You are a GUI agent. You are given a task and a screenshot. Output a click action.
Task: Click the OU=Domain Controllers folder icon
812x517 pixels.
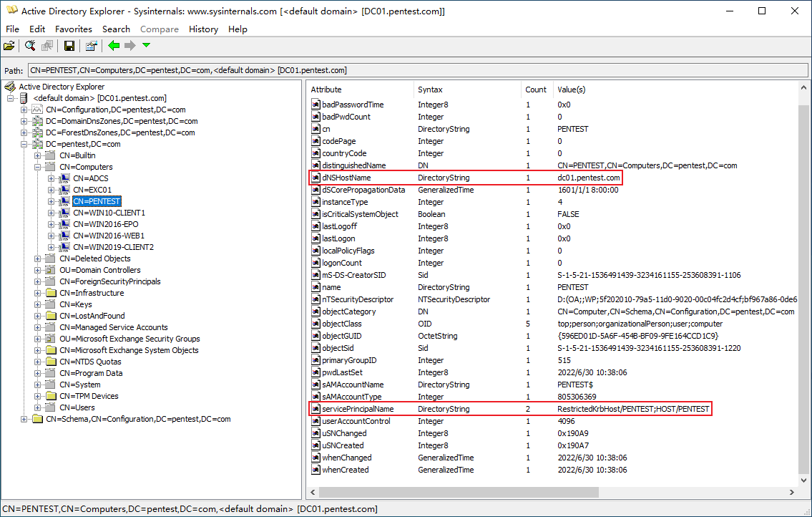[51, 270]
